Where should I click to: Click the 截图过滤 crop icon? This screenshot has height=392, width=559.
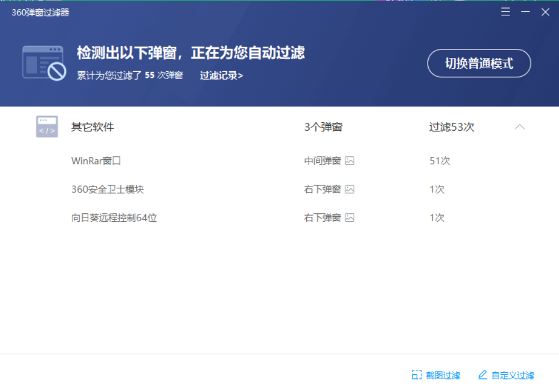click(x=416, y=375)
